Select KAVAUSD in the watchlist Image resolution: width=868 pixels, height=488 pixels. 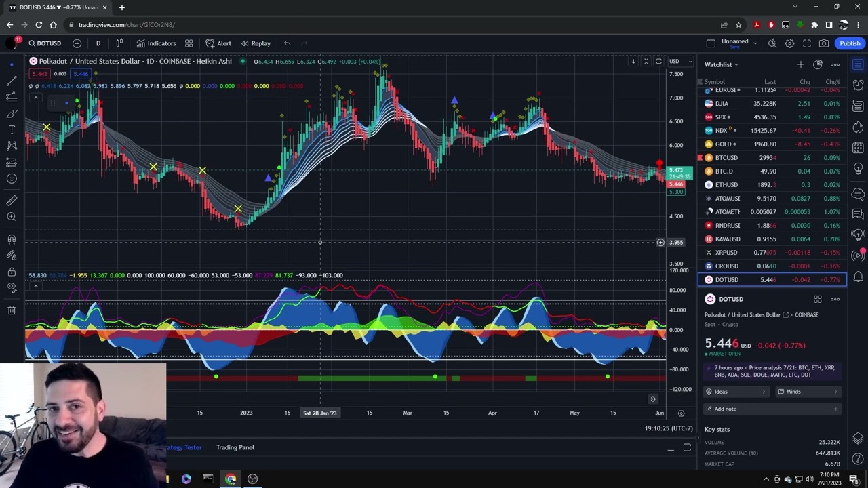772,239
